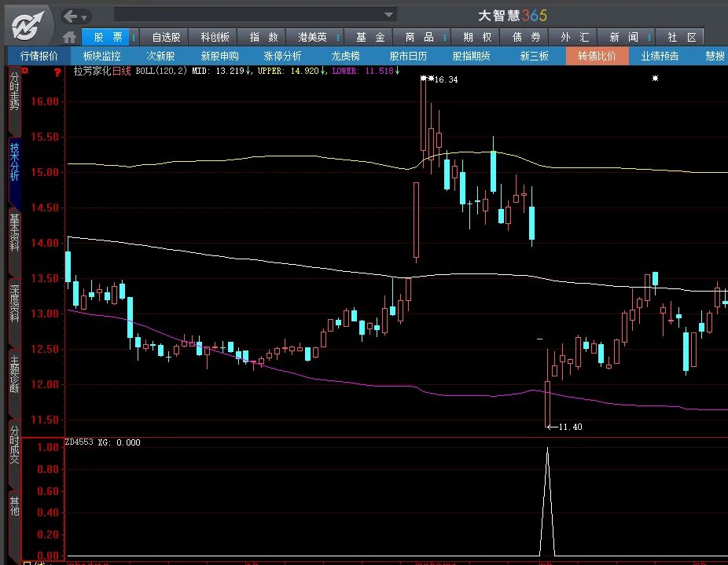Click the small red icon above 分时走势 tab

point(26,71)
